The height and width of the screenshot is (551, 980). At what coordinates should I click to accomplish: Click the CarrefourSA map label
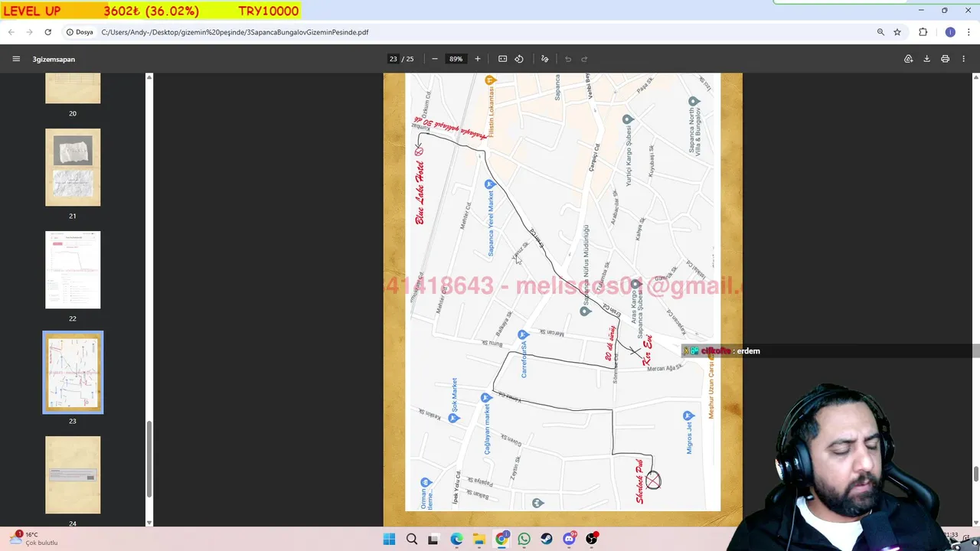[x=524, y=359]
